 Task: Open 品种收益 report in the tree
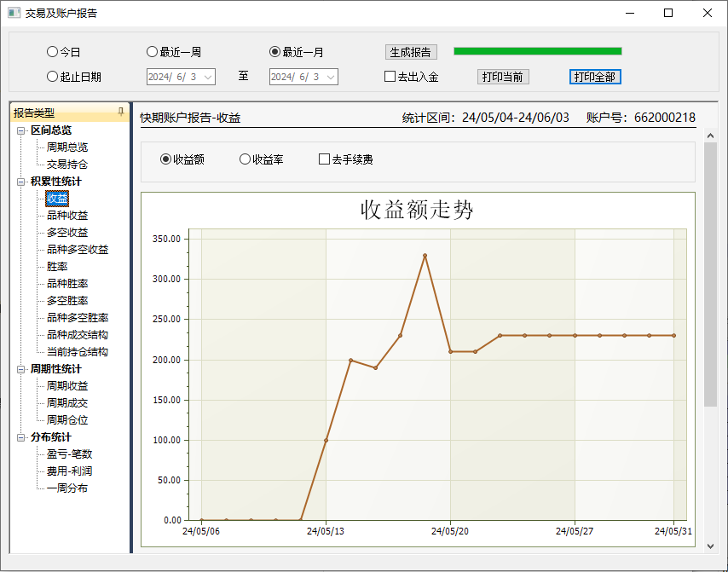pyautogui.click(x=67, y=216)
